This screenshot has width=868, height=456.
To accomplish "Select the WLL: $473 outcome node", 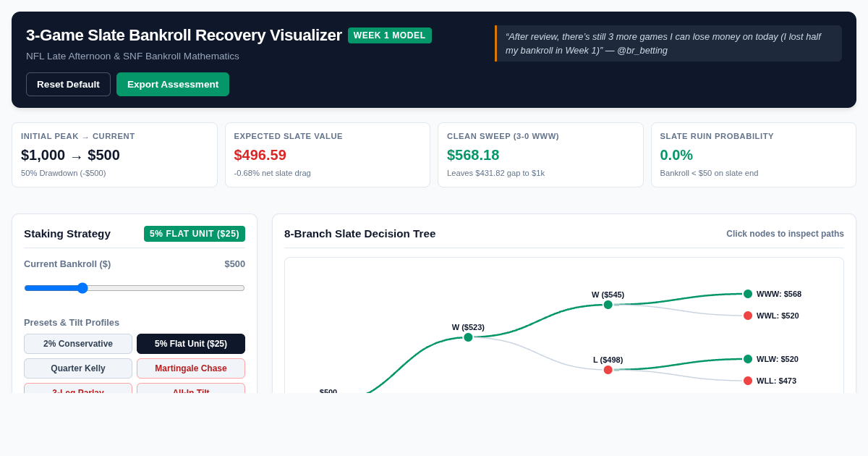I will [x=748, y=381].
